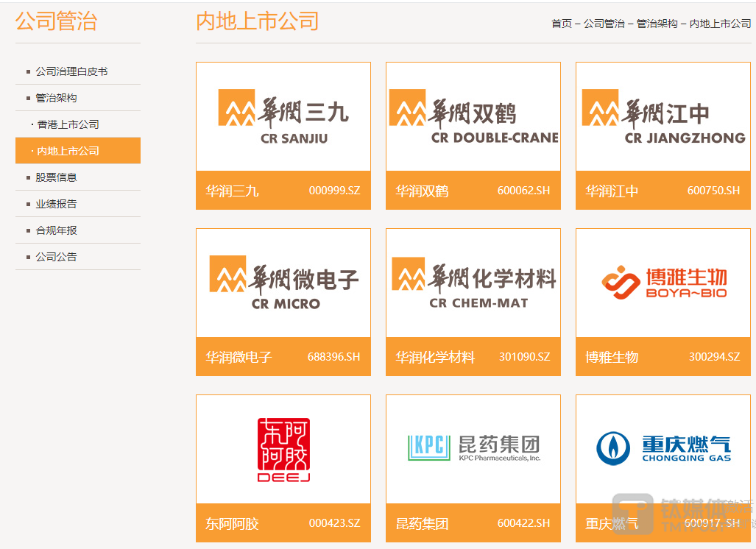Open 公司治理白皮书 in the sidebar
The image size is (756, 549).
71,71
